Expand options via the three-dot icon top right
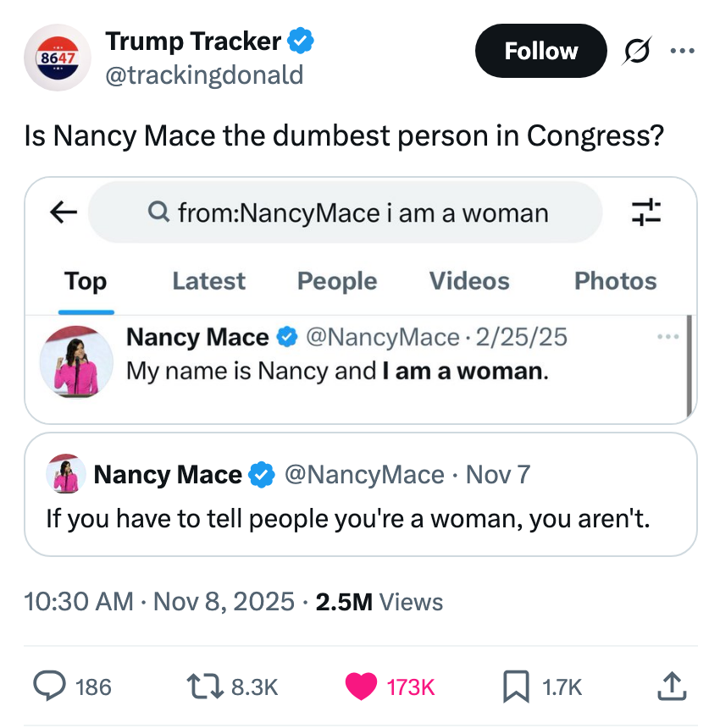 click(x=683, y=51)
